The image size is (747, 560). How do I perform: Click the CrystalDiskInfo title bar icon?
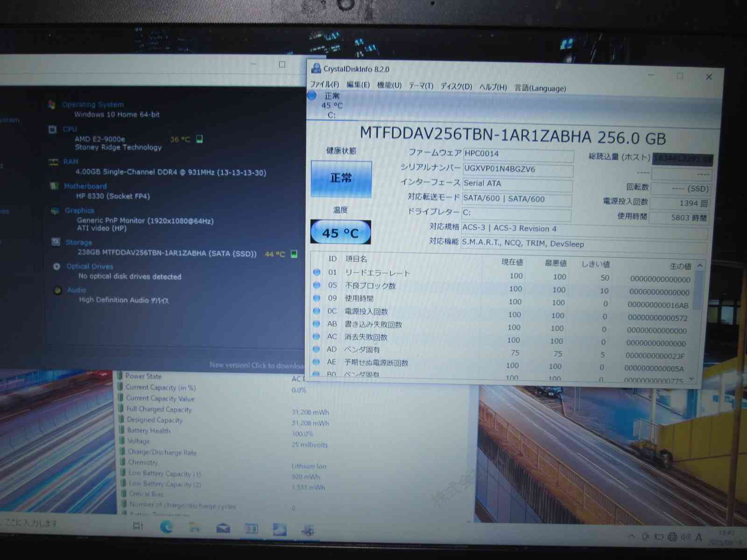click(x=316, y=69)
